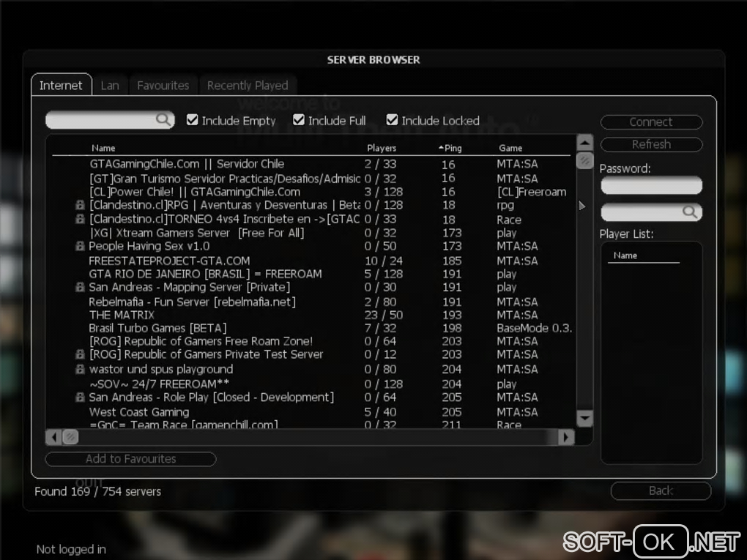
Task: Click player count 10 / 24
Action: (384, 261)
